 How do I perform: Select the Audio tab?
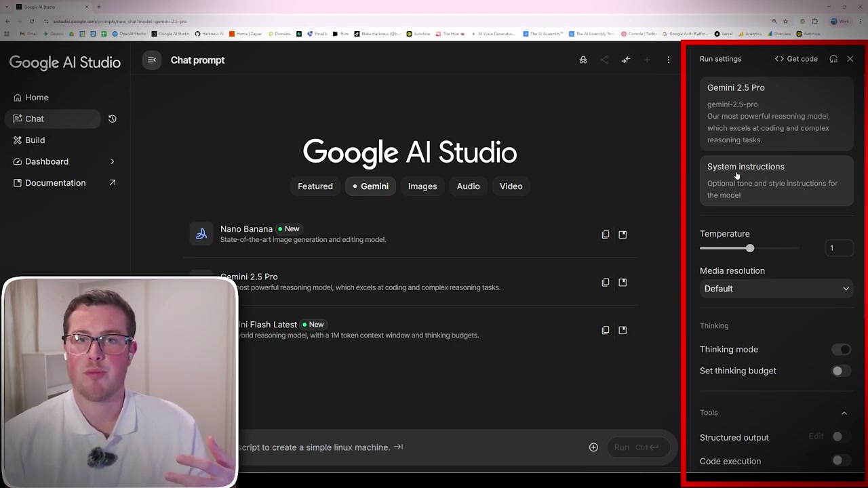468,186
